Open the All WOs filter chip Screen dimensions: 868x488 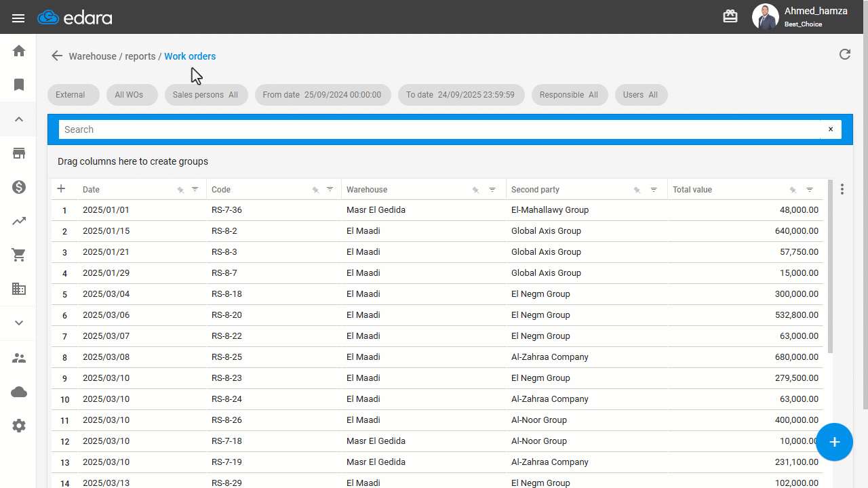(132, 95)
